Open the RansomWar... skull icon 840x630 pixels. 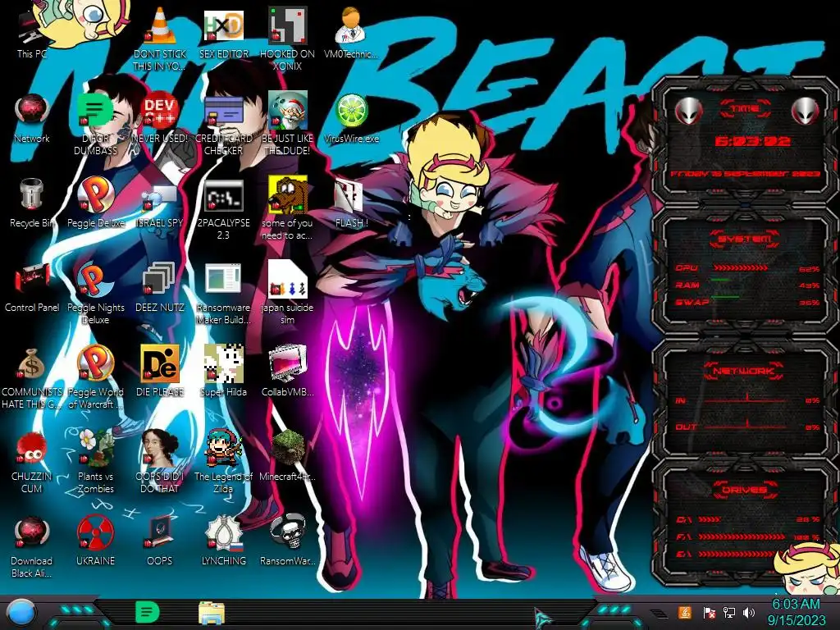288,540
